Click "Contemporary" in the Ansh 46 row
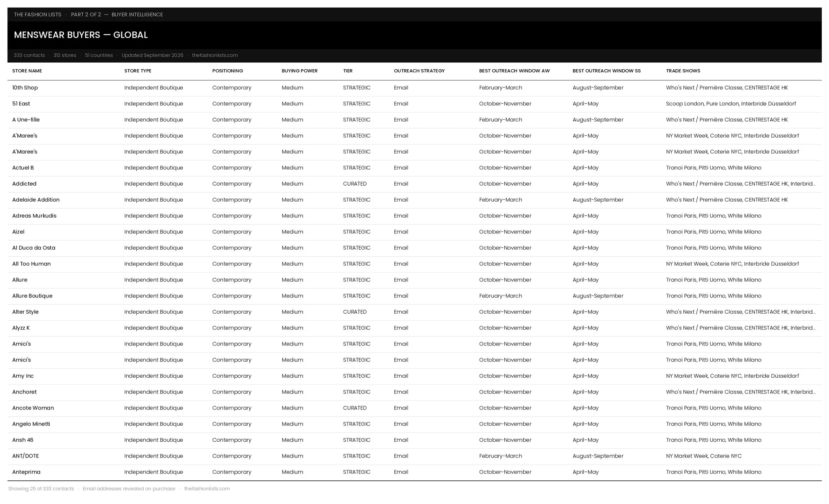The width and height of the screenshot is (829, 504). click(232, 440)
